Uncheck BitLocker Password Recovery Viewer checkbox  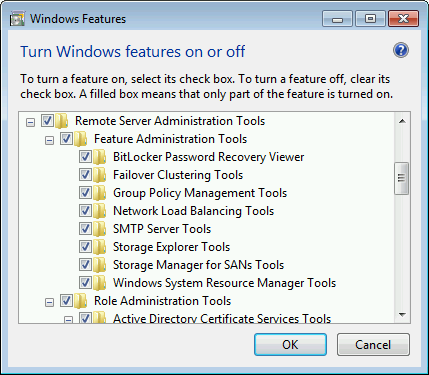[85, 157]
